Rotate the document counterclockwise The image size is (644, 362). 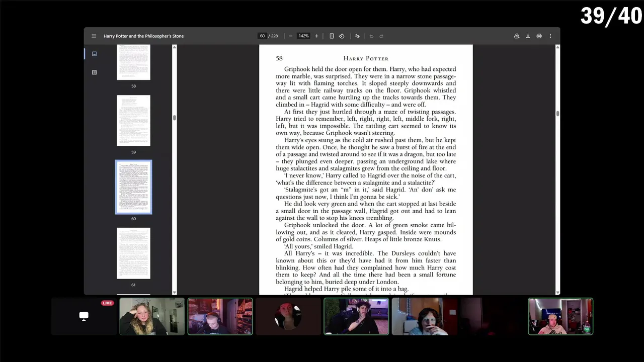[342, 36]
